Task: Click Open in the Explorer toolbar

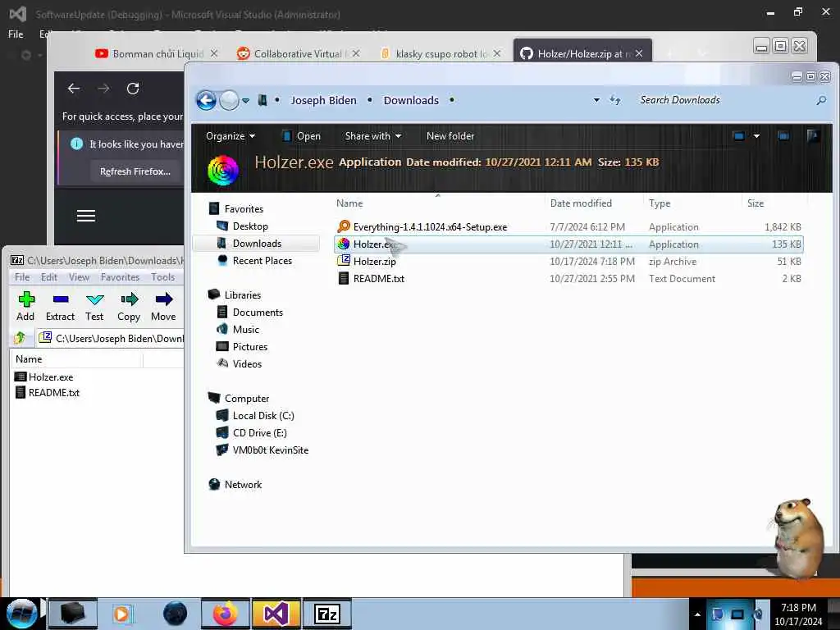Action: tap(301, 136)
